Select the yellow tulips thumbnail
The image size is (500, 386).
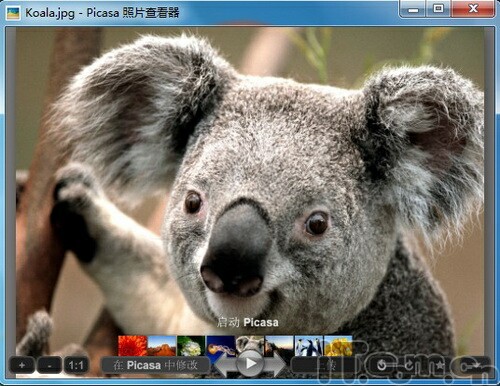338,346
